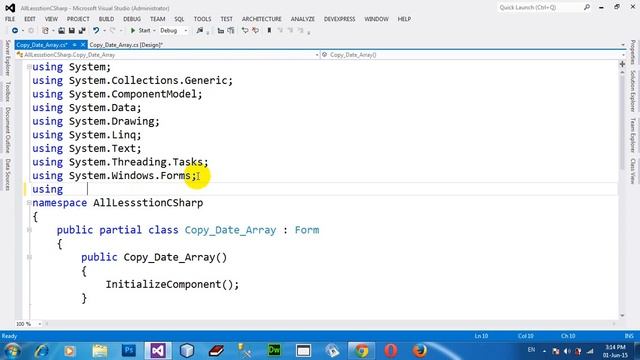Open the Team Explorer side panel
Viewport: 640px width, 360px height.
pos(633,136)
